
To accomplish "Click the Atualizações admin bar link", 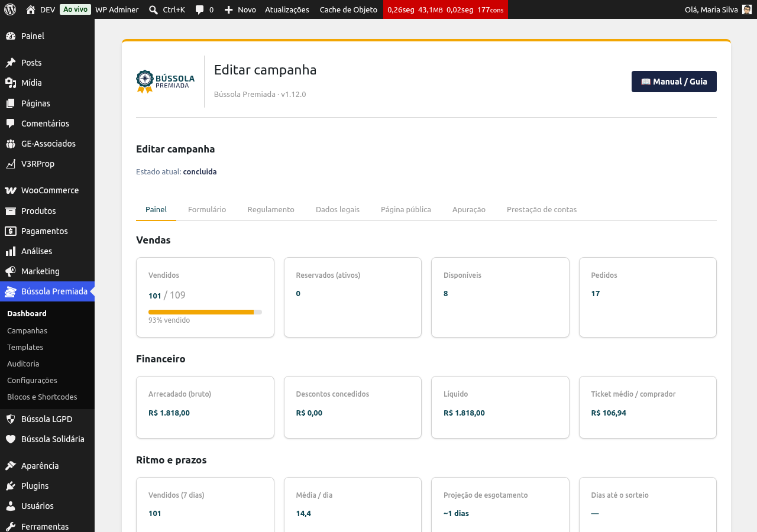I will (x=287, y=9).
